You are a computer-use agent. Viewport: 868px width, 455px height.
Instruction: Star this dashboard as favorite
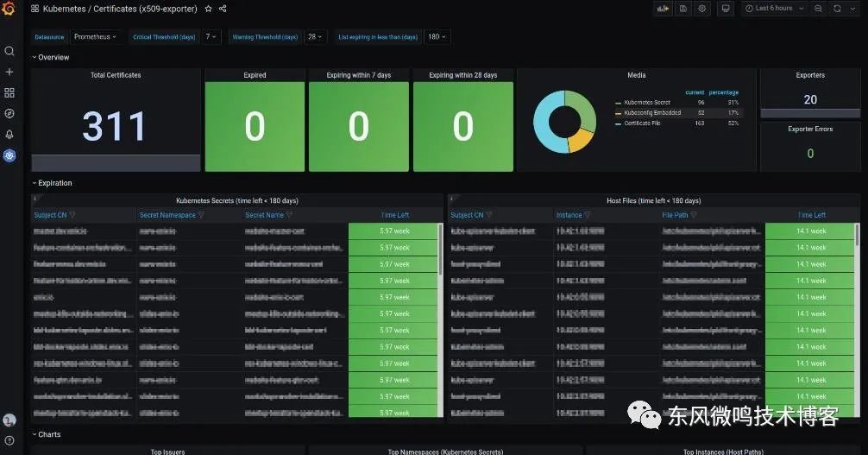click(x=208, y=9)
